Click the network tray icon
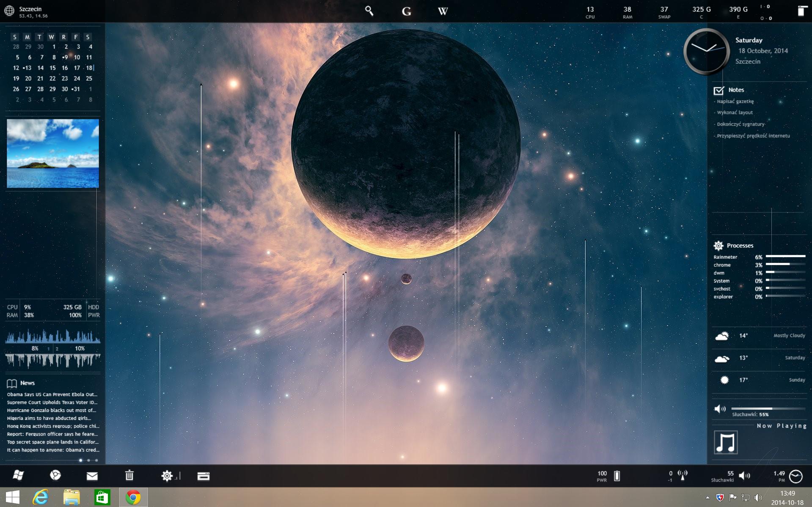The width and height of the screenshot is (812, 507). pyautogui.click(x=746, y=498)
